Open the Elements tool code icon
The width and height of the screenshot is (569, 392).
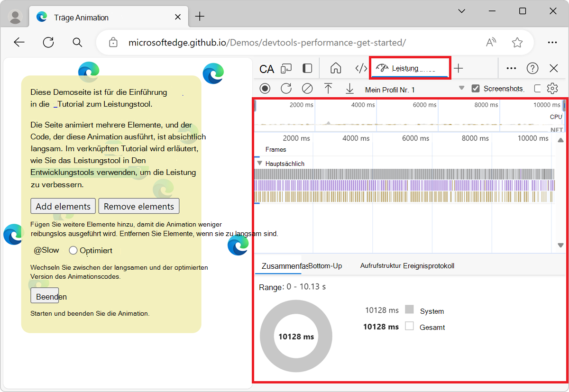[x=361, y=68]
